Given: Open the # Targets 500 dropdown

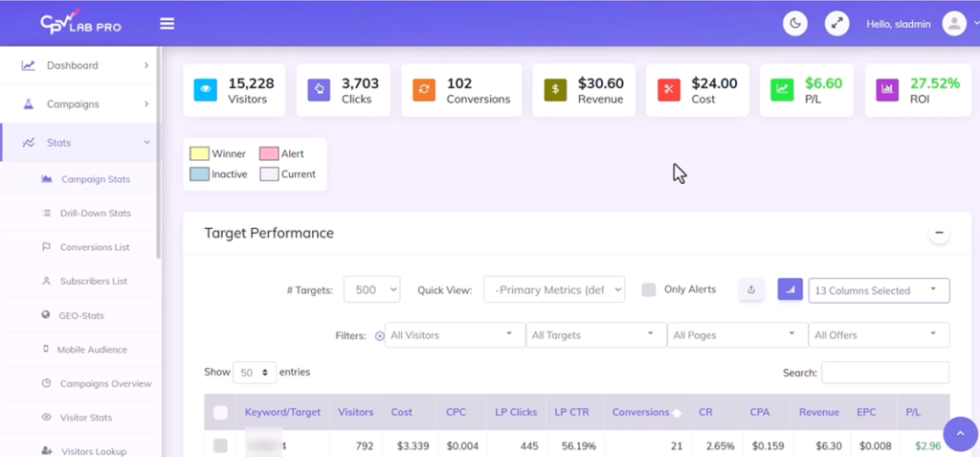Looking at the screenshot, I should (371, 290).
